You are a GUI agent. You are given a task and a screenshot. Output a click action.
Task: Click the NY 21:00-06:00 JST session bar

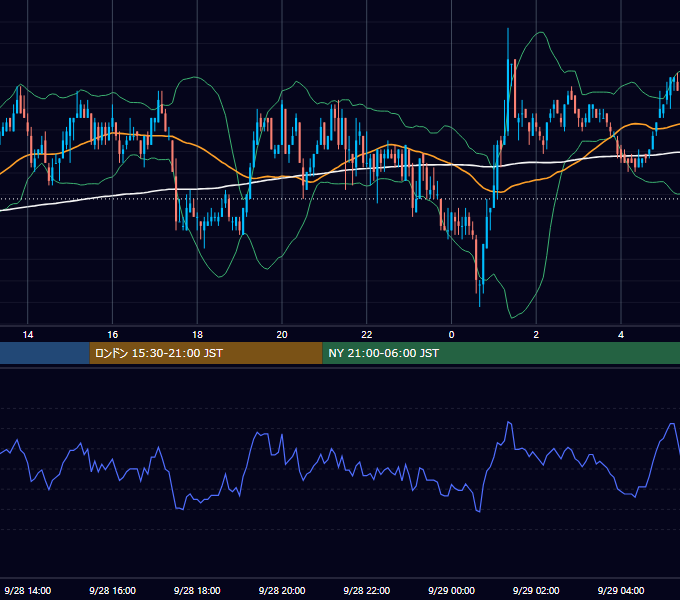(501, 353)
